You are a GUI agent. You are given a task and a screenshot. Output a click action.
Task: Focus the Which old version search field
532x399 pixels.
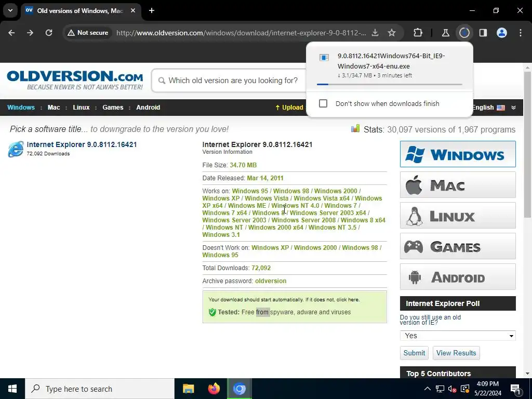[234, 81]
